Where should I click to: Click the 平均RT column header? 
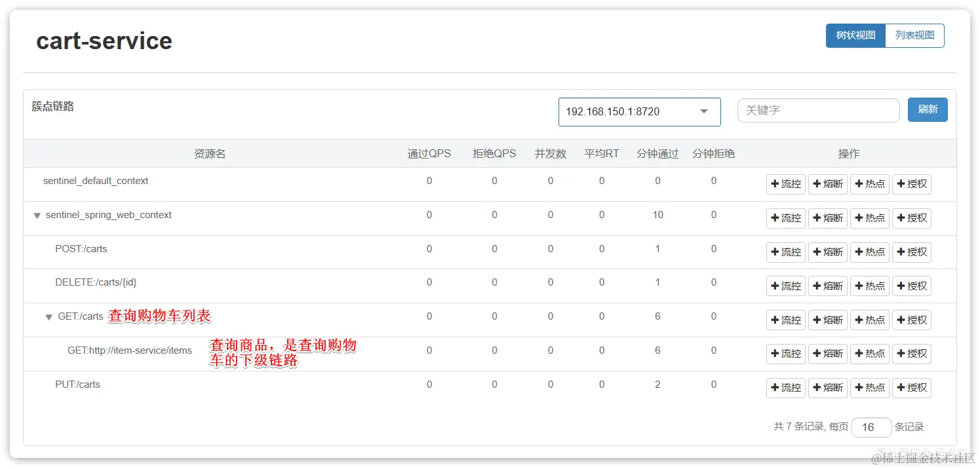point(602,154)
